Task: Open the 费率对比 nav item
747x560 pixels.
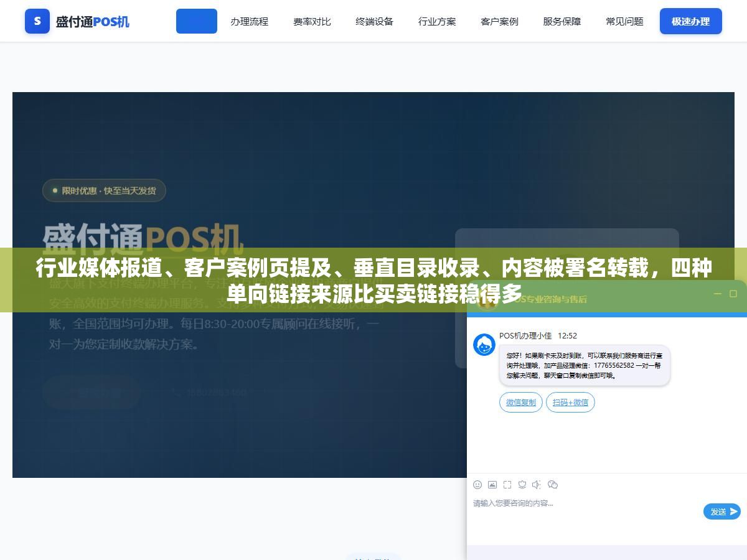Action: 312,21
